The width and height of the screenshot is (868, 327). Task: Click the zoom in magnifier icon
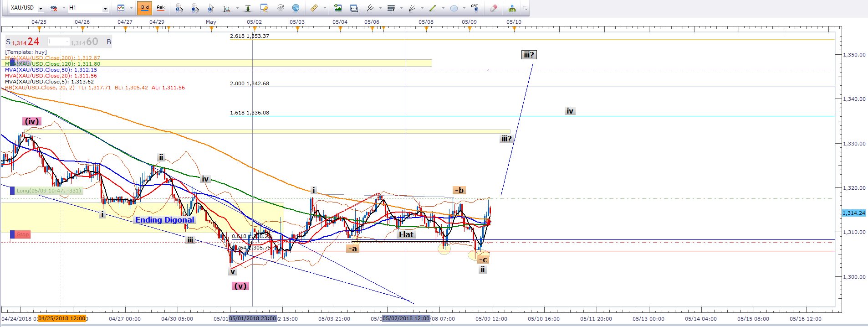tap(179, 8)
